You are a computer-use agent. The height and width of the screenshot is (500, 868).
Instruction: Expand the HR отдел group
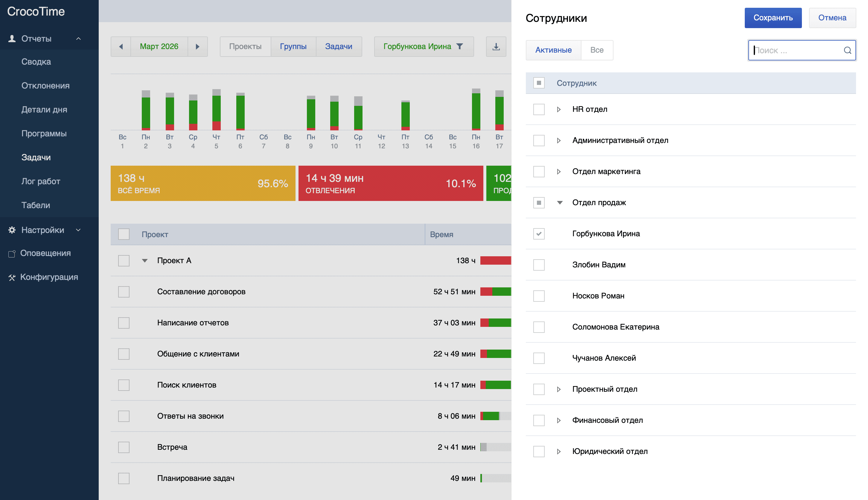click(559, 109)
